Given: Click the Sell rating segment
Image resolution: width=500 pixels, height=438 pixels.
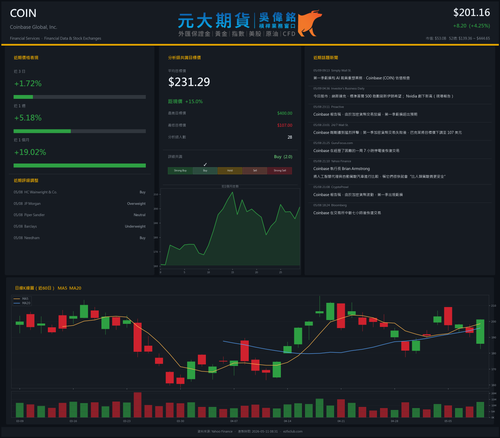Looking at the screenshot, I should pos(255,171).
